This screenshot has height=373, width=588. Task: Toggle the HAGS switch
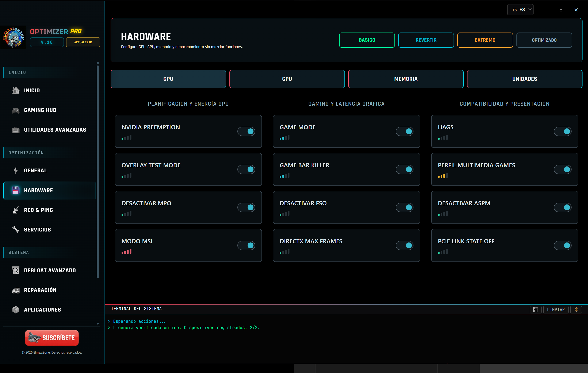pyautogui.click(x=562, y=131)
